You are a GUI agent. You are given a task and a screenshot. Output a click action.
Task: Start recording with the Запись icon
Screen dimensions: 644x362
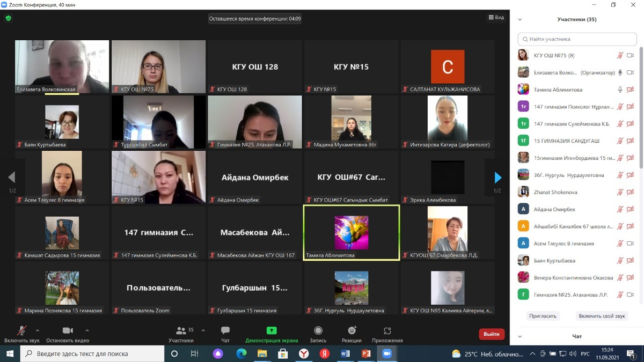click(x=318, y=331)
